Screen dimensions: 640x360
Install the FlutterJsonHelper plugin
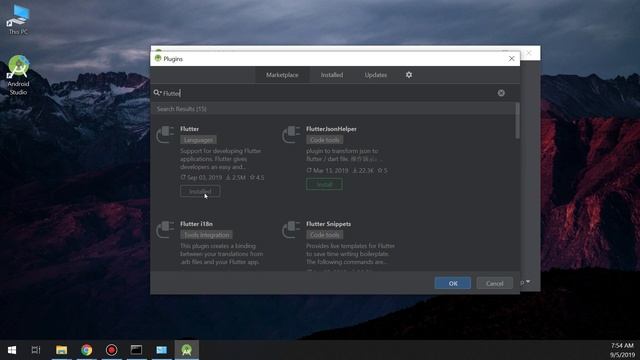click(x=324, y=184)
